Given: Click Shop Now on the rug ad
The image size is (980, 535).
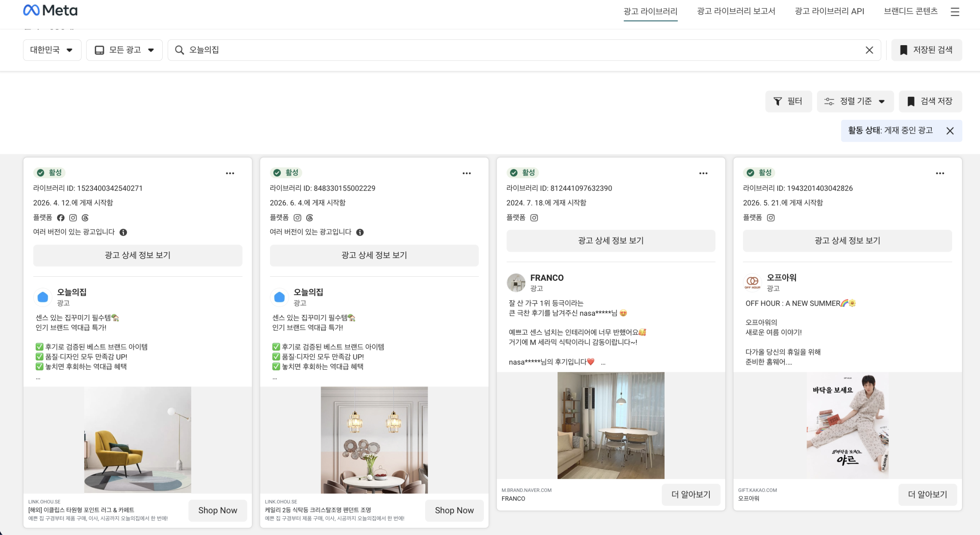Looking at the screenshot, I should (218, 511).
